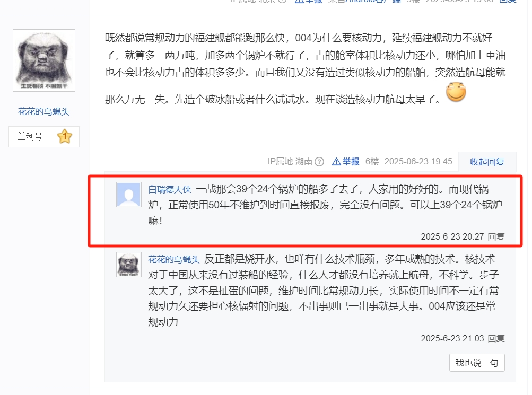Click the 兰利号 level badge
This screenshot has width=532, height=395.
(x=44, y=137)
